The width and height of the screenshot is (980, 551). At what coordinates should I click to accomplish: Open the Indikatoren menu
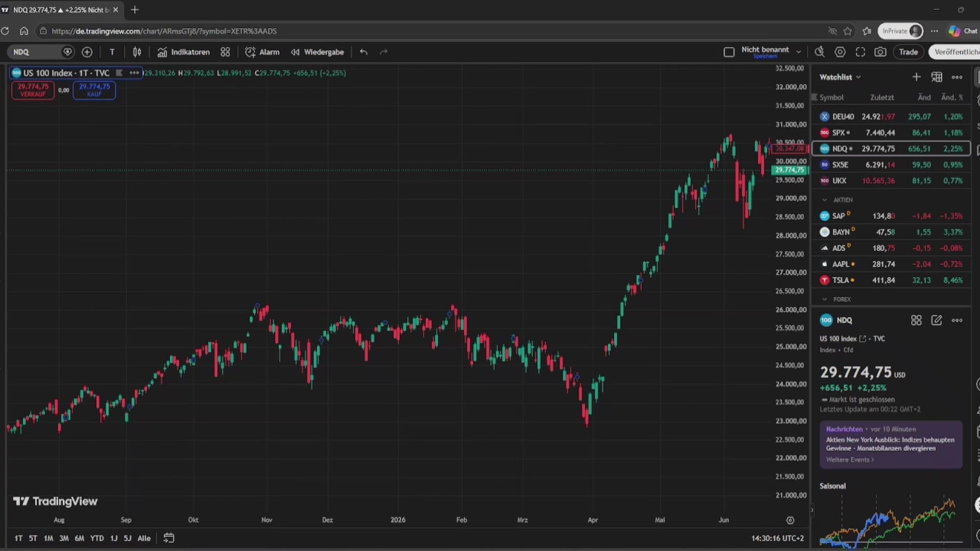[x=184, y=52]
